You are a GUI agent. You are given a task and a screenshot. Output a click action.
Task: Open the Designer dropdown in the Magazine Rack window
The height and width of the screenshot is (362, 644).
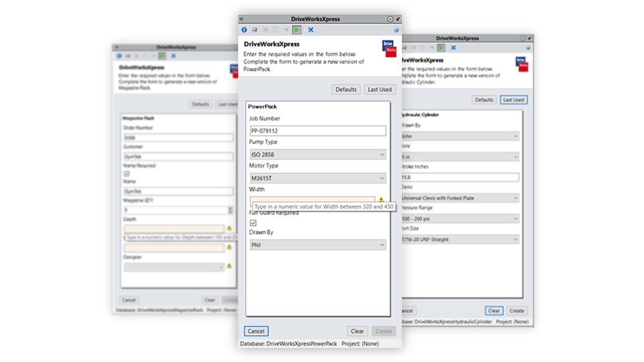[174, 267]
